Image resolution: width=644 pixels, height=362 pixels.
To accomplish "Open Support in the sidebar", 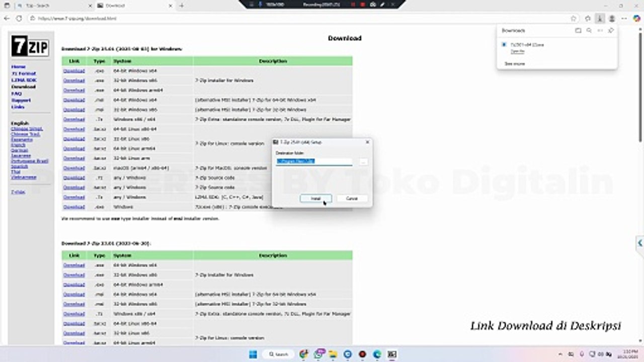I will click(x=21, y=100).
